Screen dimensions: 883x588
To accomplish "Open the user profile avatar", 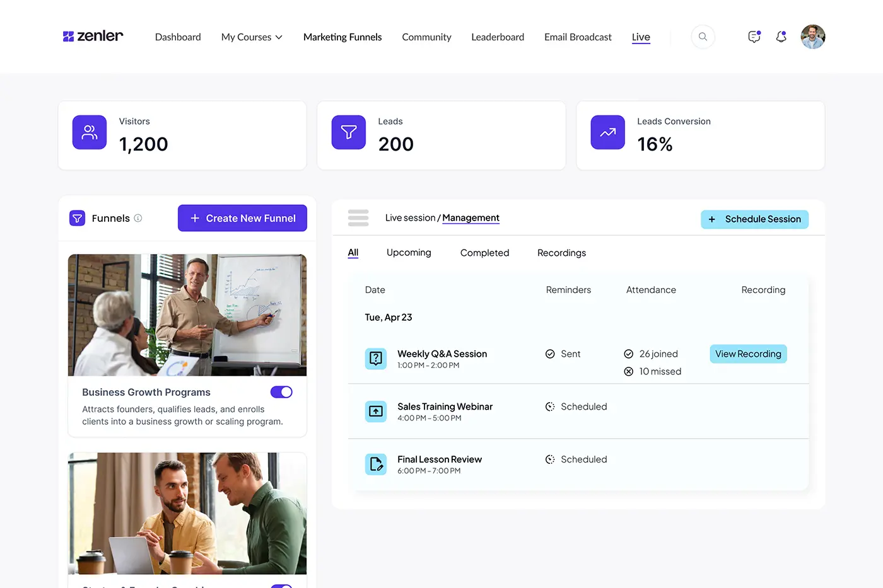I will 813,37.
